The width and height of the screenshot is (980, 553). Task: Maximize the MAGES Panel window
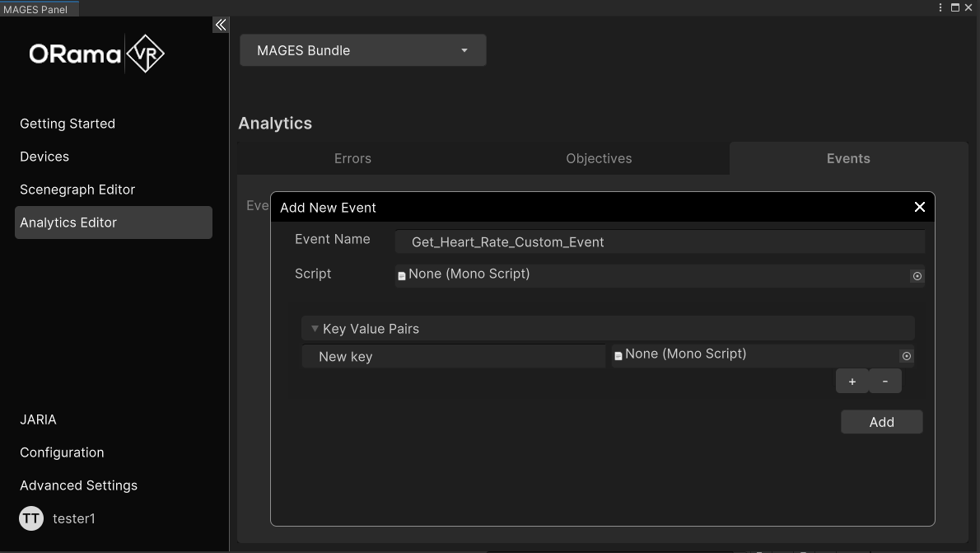pyautogui.click(x=955, y=7)
